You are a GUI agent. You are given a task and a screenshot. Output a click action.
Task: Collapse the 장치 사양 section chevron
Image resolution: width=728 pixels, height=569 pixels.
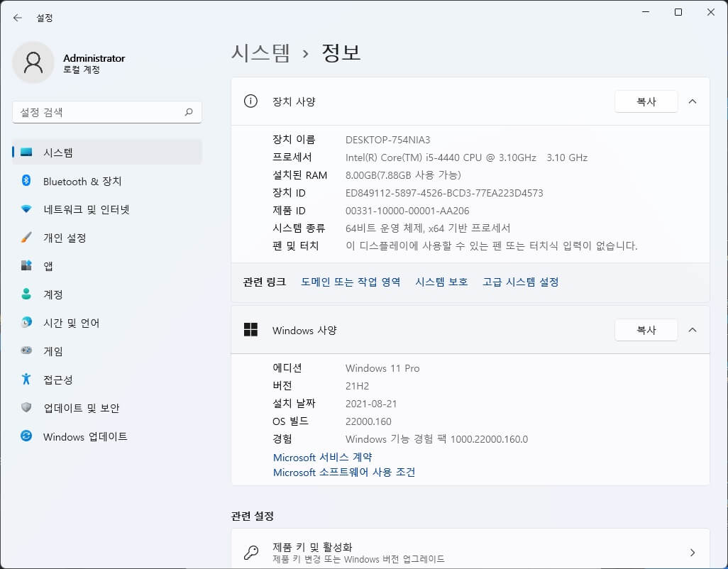[x=693, y=101]
